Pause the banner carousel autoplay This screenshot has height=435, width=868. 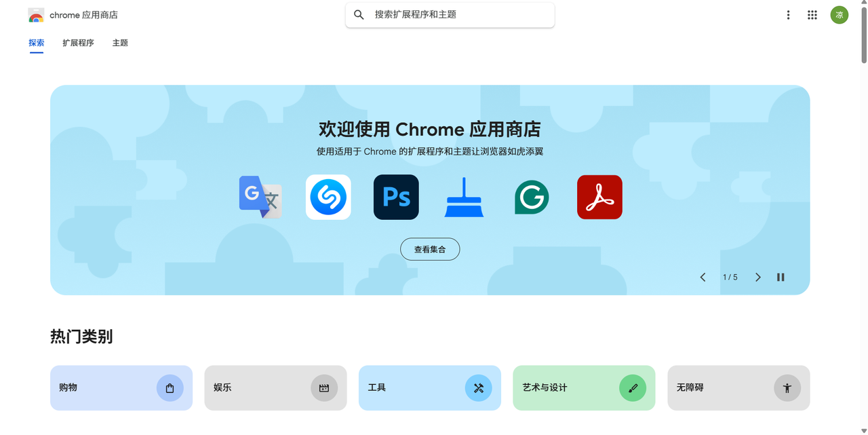click(781, 277)
